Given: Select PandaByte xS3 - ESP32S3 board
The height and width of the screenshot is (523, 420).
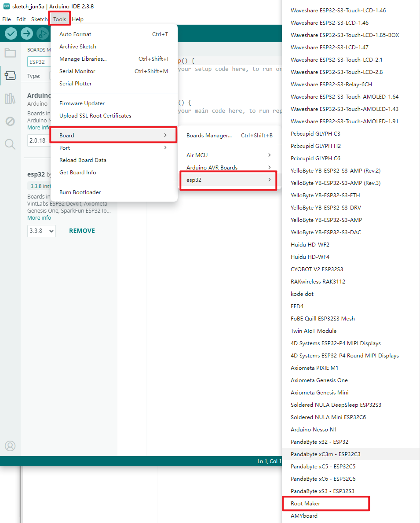Looking at the screenshot, I should coord(351,491).
